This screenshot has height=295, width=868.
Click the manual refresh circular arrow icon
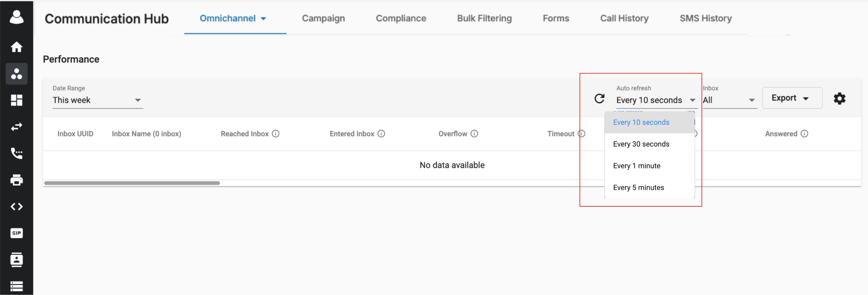coord(599,99)
